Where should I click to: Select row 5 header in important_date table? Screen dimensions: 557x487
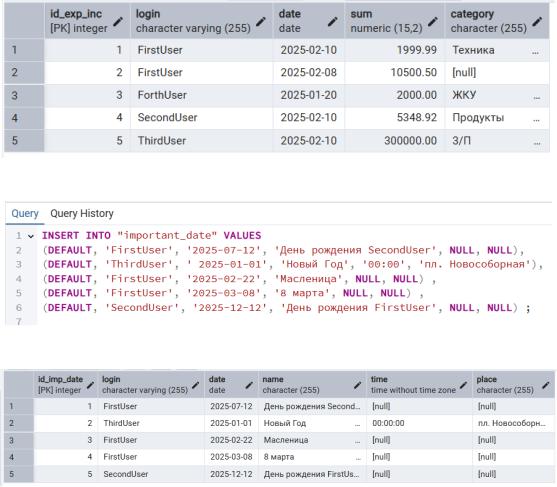(19, 474)
